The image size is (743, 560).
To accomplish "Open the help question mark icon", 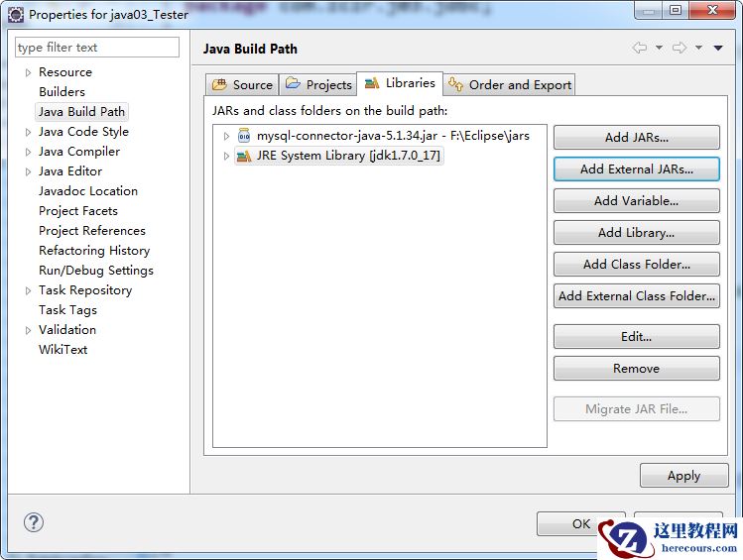I will point(34,522).
